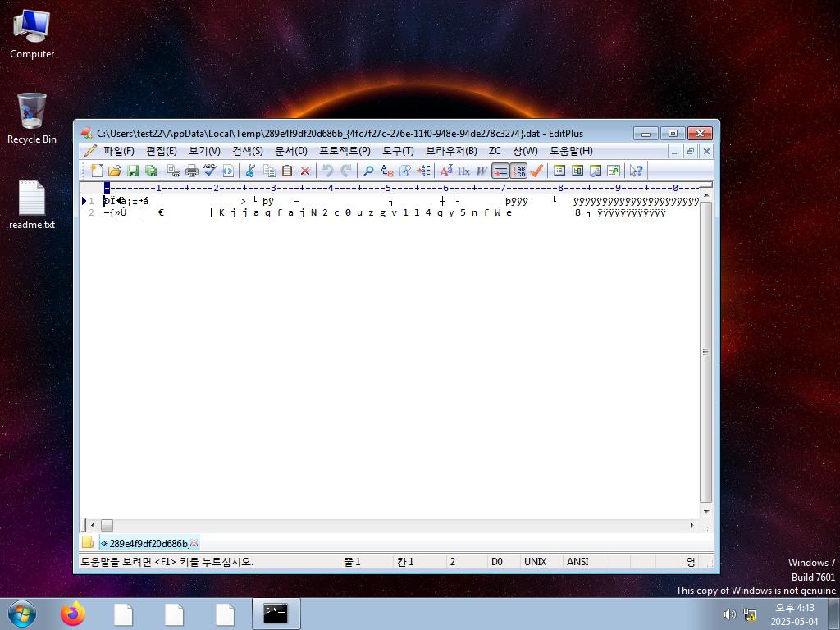Click line number 2 in gutter
This screenshot has width=840, height=630.
tap(91, 212)
